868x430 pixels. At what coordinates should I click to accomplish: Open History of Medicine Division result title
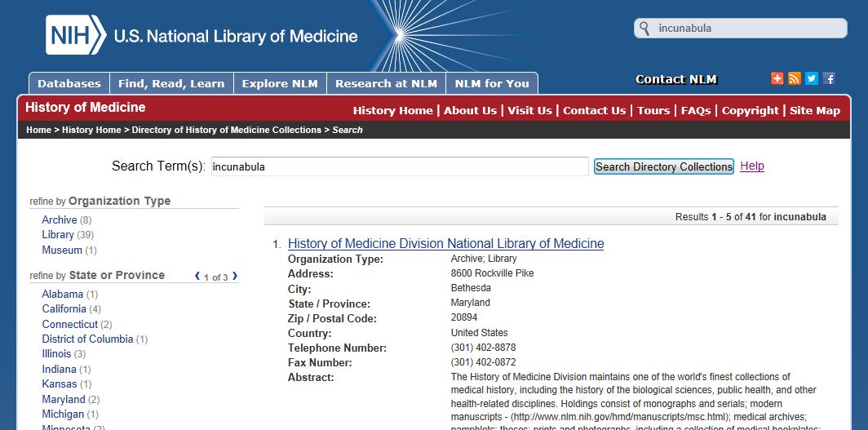445,243
